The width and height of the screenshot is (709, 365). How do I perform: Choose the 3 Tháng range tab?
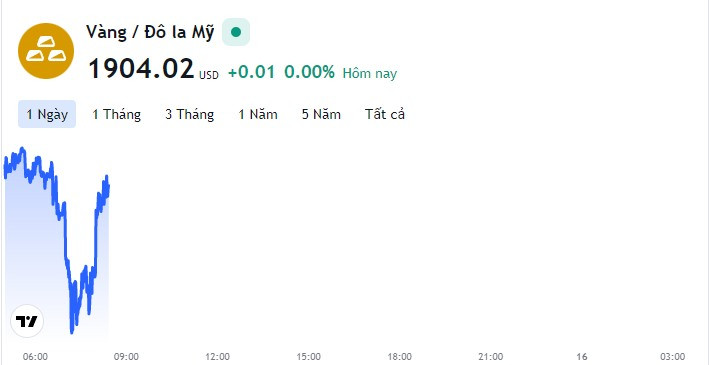189,114
